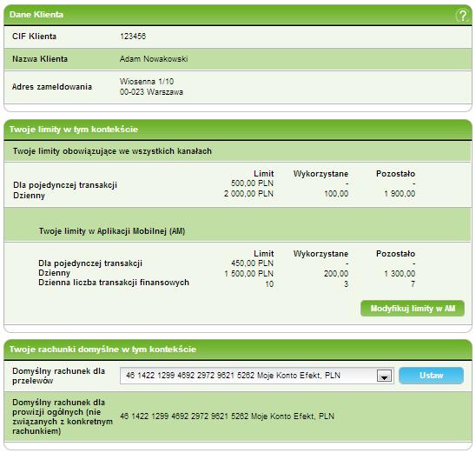Image resolution: width=476 pixels, height=453 pixels.
Task: Click the Ustaw button
Action: (x=431, y=376)
